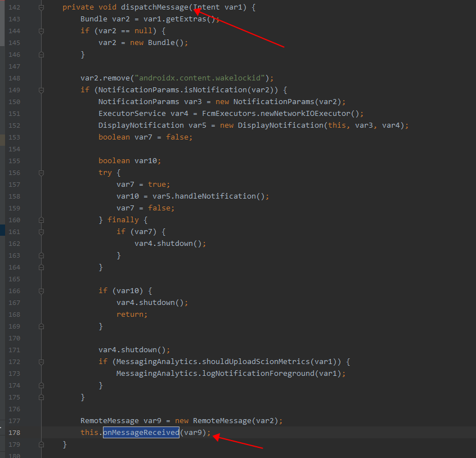Collapse the dispatchMessage method fold at line 142
This screenshot has height=458, width=476.
[41, 7]
